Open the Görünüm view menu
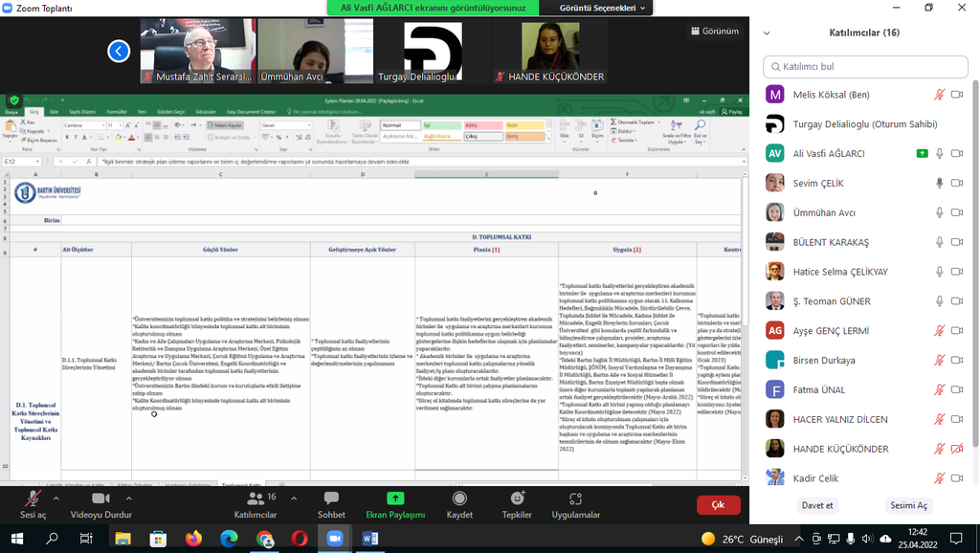 (x=714, y=31)
